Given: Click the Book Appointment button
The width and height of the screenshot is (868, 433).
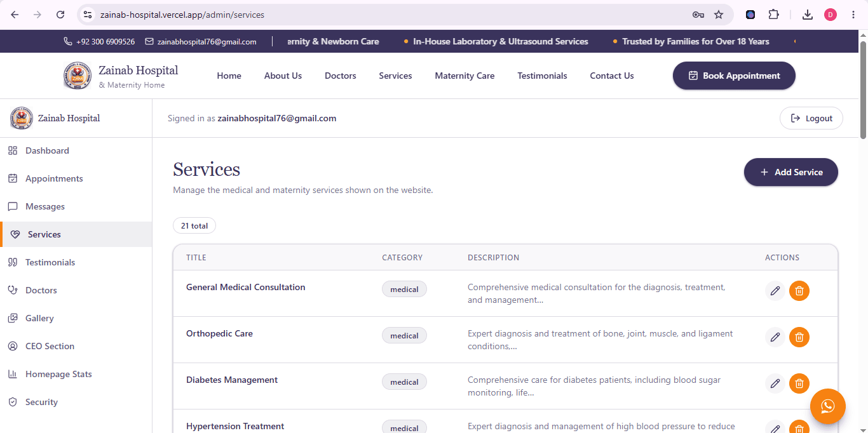Looking at the screenshot, I should [x=734, y=76].
